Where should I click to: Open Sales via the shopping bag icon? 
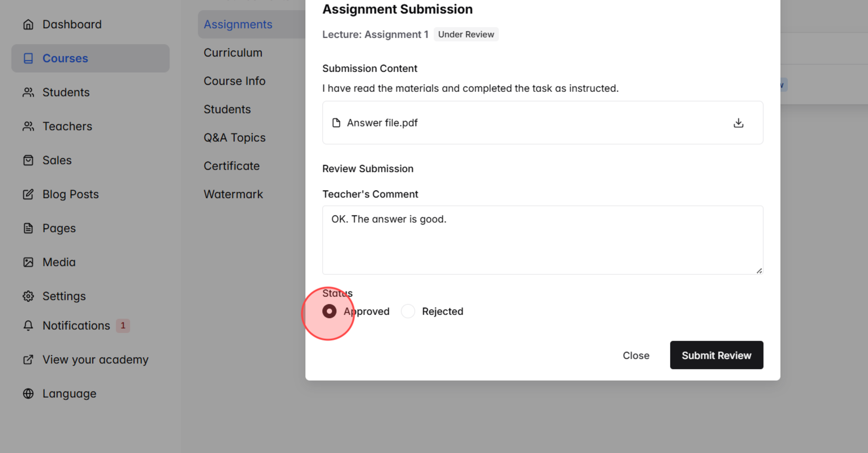coord(28,160)
